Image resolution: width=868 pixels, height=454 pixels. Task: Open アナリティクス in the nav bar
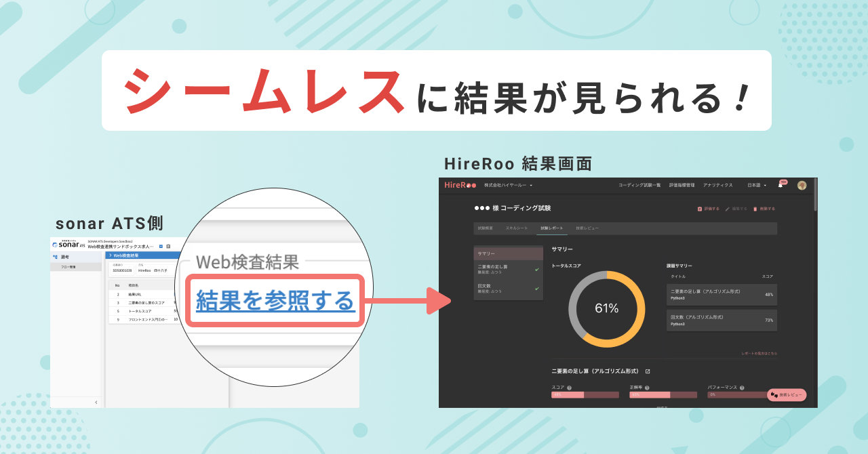point(717,185)
